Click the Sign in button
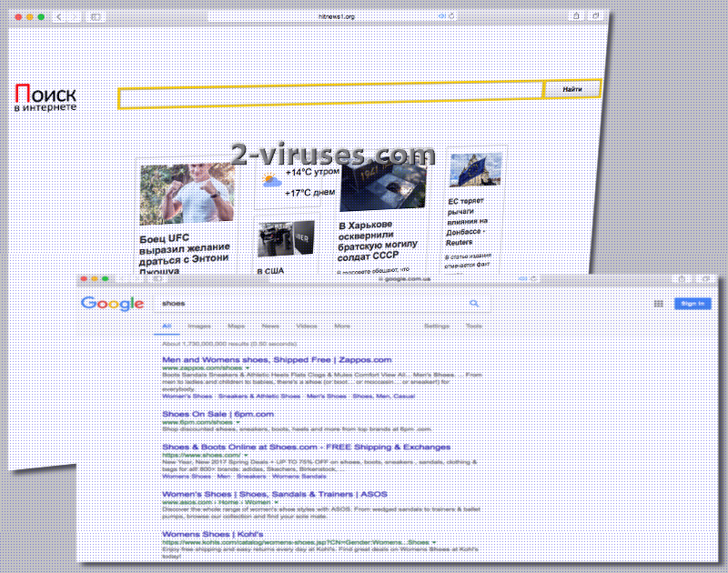The width and height of the screenshot is (728, 573). pyautogui.click(x=693, y=303)
